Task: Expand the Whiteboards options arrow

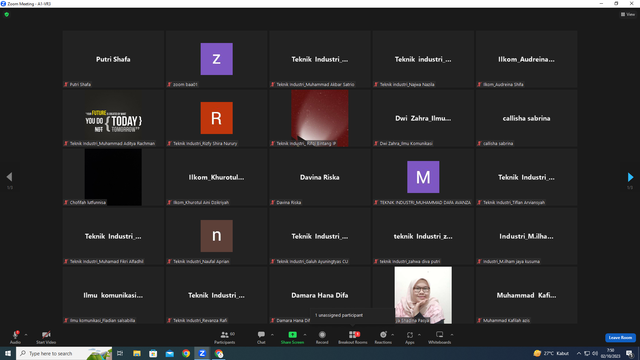Action: click(x=452, y=335)
